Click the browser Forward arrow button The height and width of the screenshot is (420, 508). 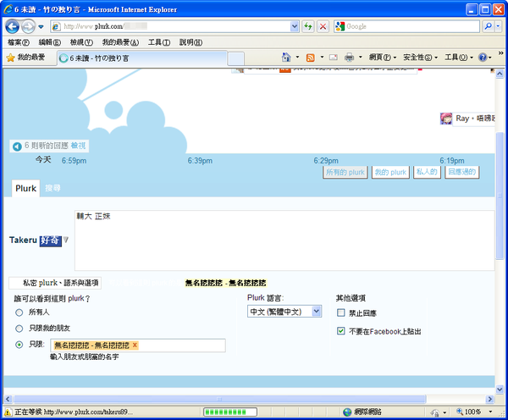[x=28, y=26]
